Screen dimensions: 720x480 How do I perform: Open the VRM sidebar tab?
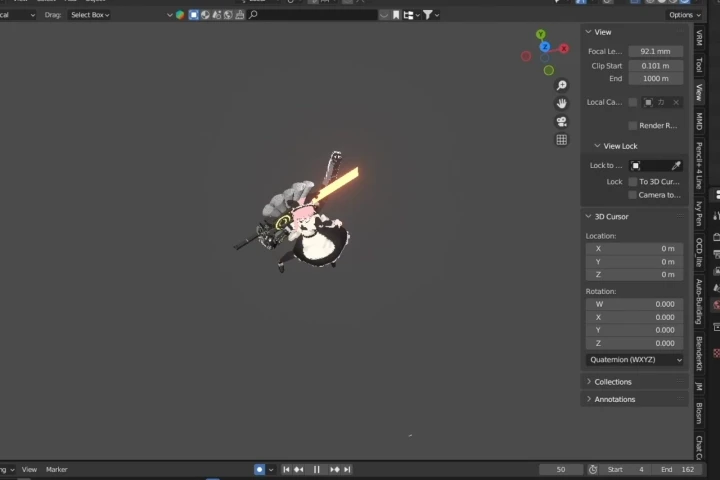point(699,38)
